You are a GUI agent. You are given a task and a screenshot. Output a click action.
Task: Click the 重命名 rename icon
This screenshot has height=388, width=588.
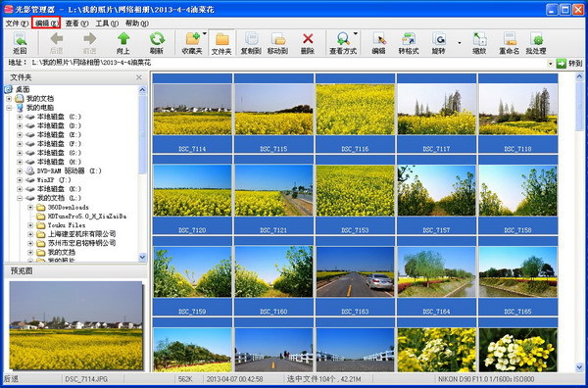[510, 43]
